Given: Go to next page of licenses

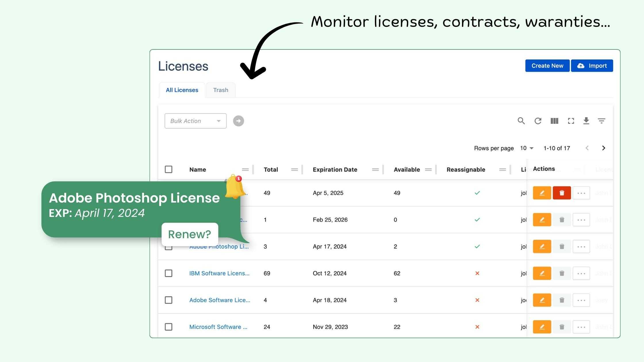Looking at the screenshot, I should click(603, 148).
